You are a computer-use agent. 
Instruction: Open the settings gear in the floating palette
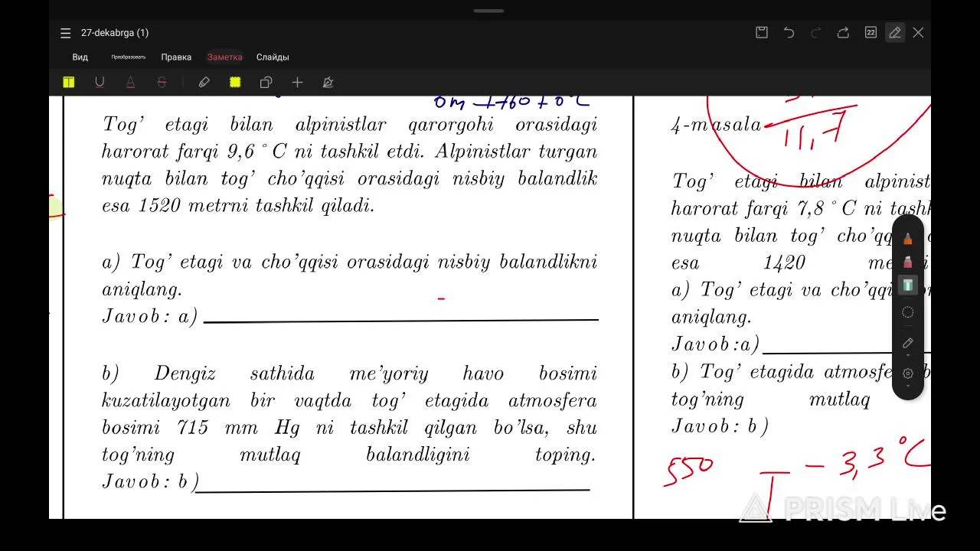pos(908,373)
